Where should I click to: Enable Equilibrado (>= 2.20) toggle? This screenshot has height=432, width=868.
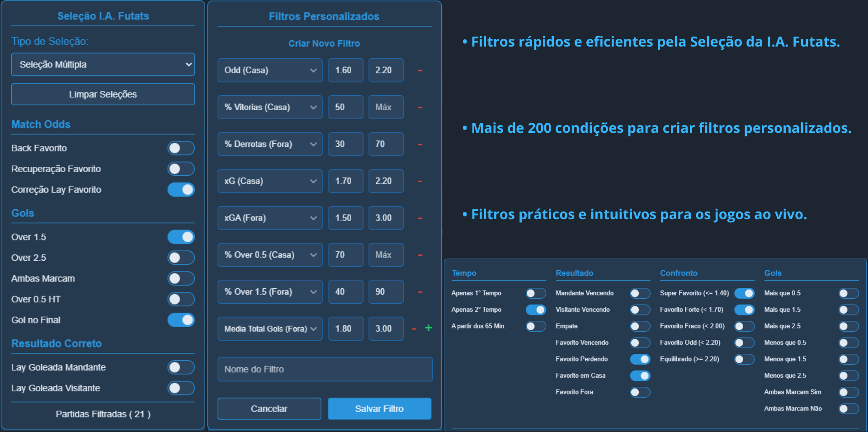(745, 359)
